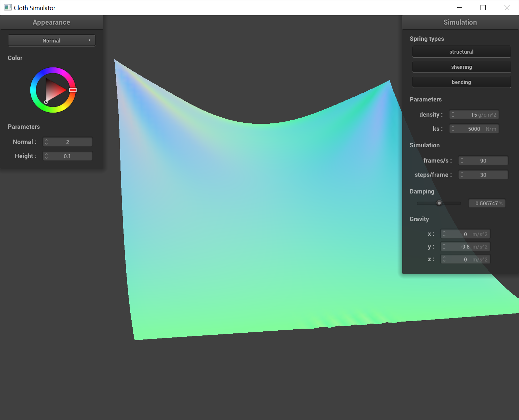Viewport: 519px width, 420px height.
Task: Open the Normal shader dropdown
Action: [x=52, y=40]
